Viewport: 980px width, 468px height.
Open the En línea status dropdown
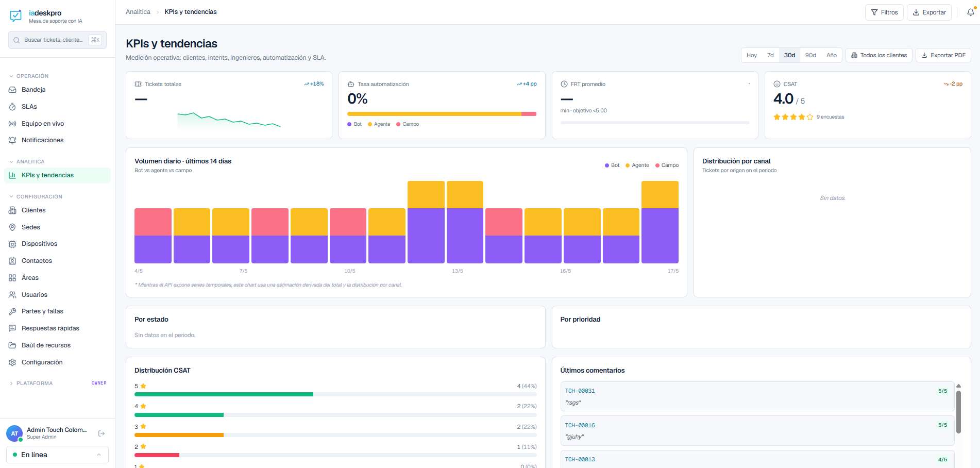tap(57, 455)
